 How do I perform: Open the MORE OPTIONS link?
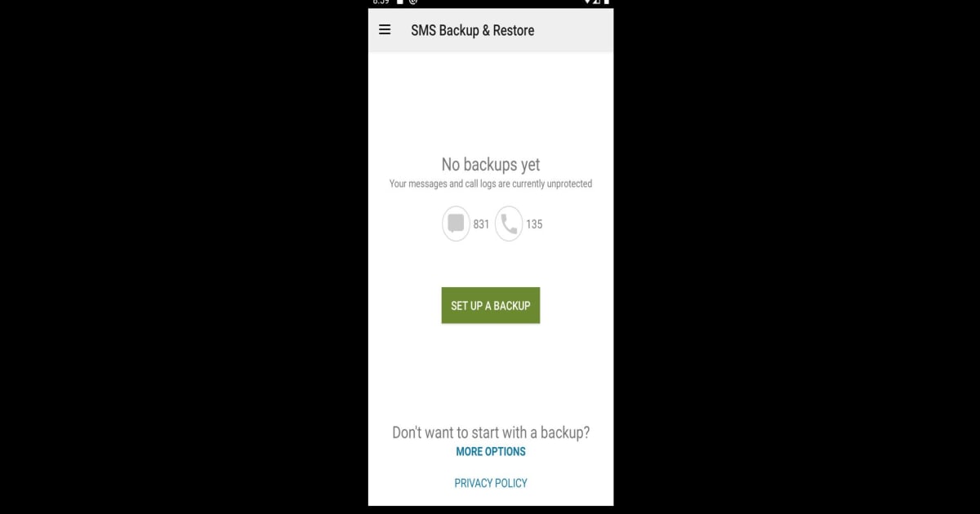[x=491, y=451]
